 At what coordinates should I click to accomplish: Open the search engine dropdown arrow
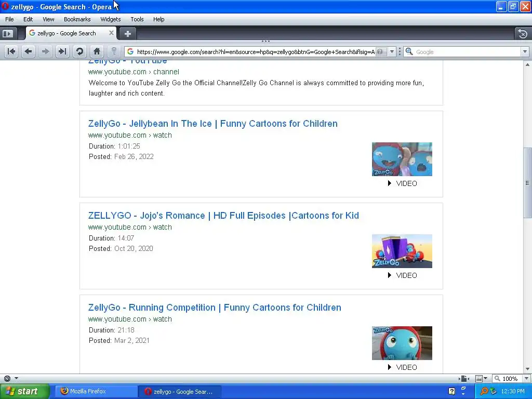point(525,51)
